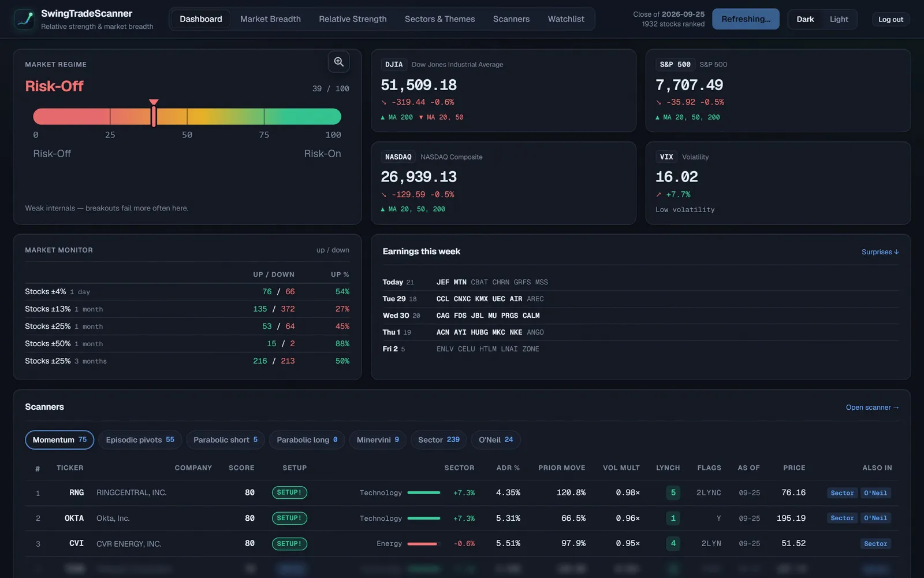Select the Minervini scanner pill

tap(378, 440)
